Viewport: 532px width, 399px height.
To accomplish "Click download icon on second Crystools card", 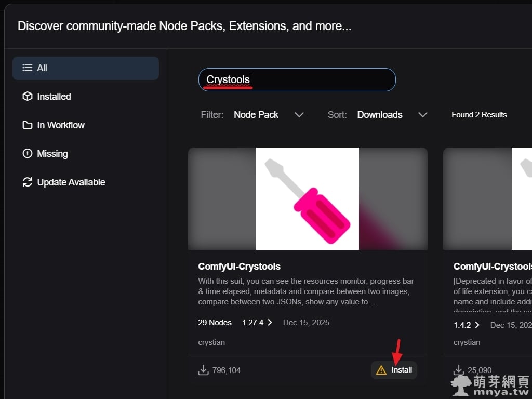I will click(458, 370).
